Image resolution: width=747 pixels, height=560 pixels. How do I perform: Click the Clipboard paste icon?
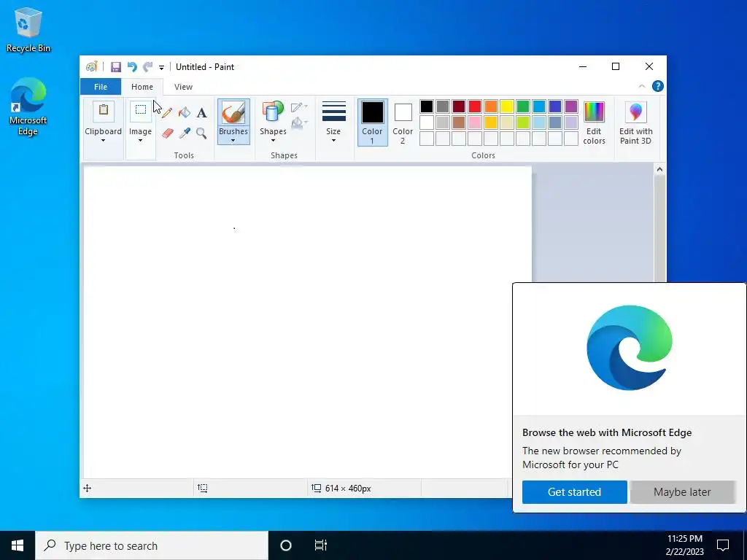[104, 111]
